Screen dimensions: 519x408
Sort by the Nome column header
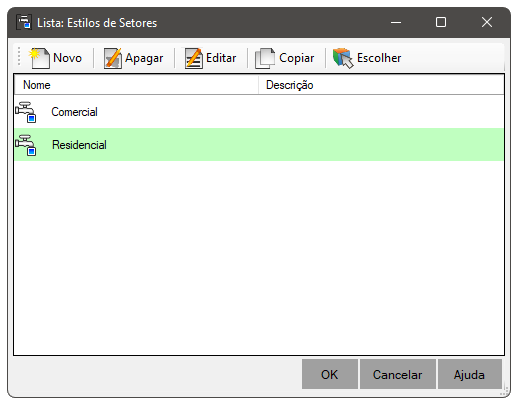click(x=136, y=85)
